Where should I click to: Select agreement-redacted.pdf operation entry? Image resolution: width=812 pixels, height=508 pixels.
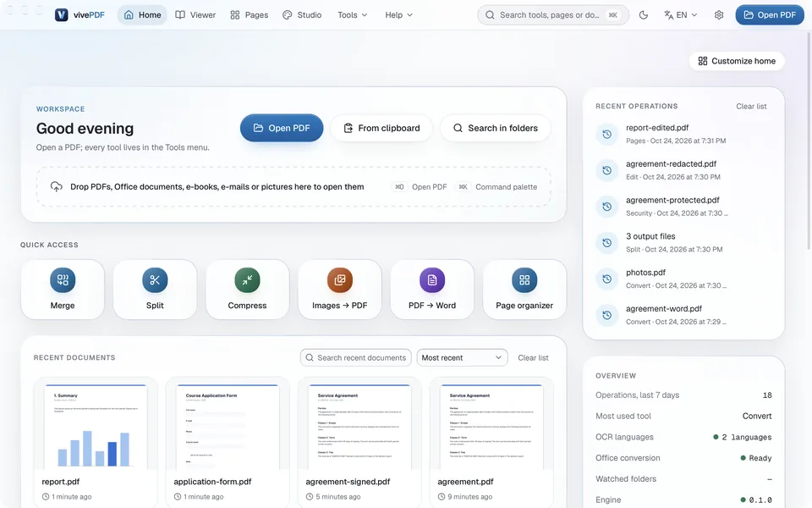point(683,170)
